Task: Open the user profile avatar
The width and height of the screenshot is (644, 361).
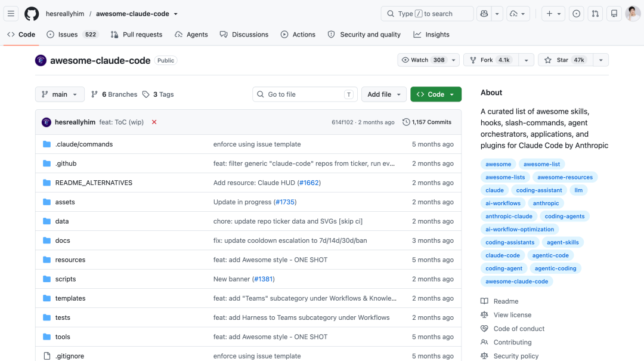Action: (x=633, y=14)
